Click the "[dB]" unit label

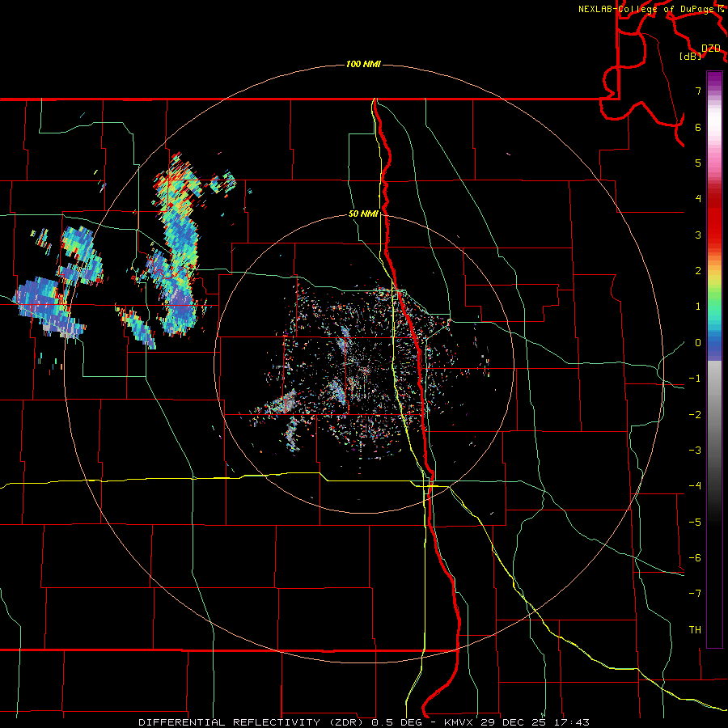click(x=691, y=56)
